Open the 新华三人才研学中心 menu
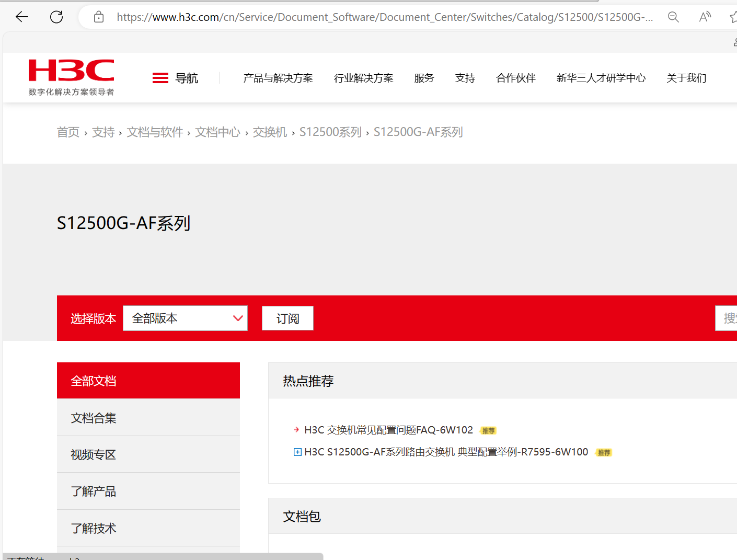 (601, 78)
